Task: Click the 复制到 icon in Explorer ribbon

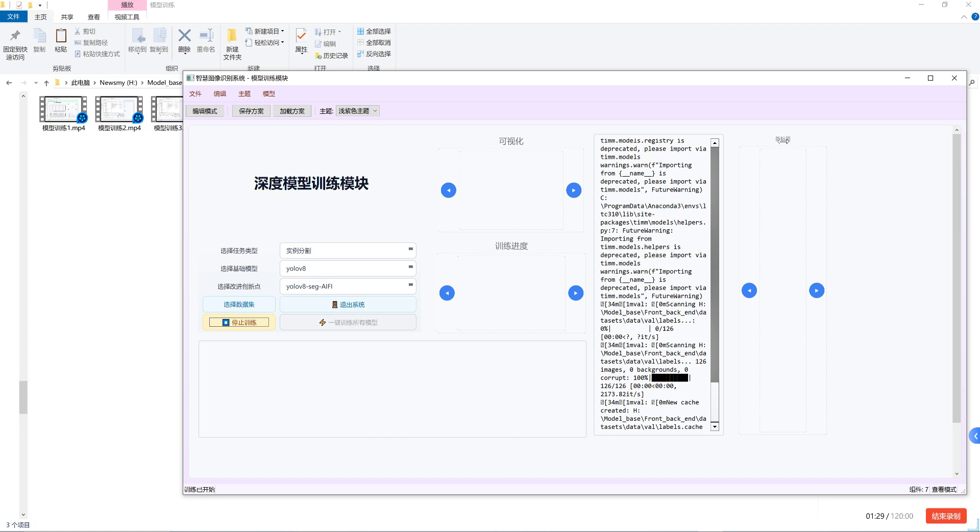Action: 159,36
